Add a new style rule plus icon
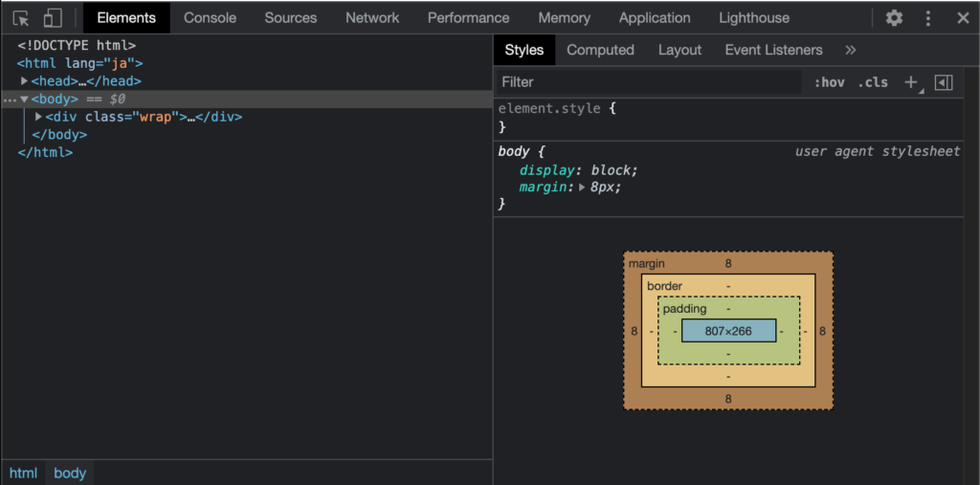980x485 pixels. tap(912, 82)
